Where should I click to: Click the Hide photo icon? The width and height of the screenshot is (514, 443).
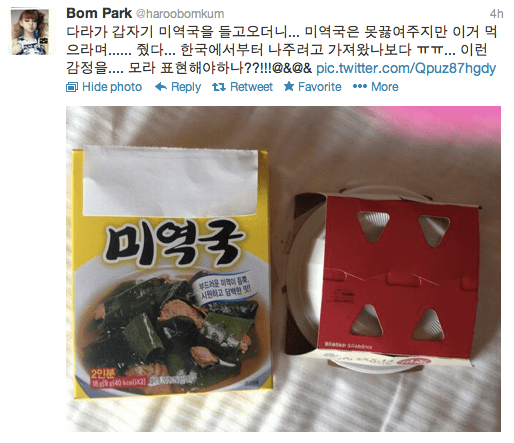(x=72, y=87)
